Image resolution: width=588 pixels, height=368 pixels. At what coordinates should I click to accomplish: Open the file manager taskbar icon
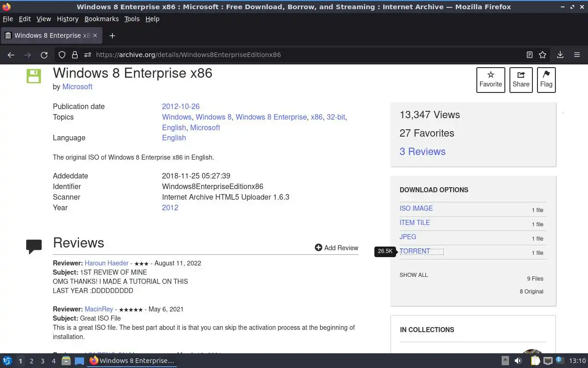tap(66, 361)
